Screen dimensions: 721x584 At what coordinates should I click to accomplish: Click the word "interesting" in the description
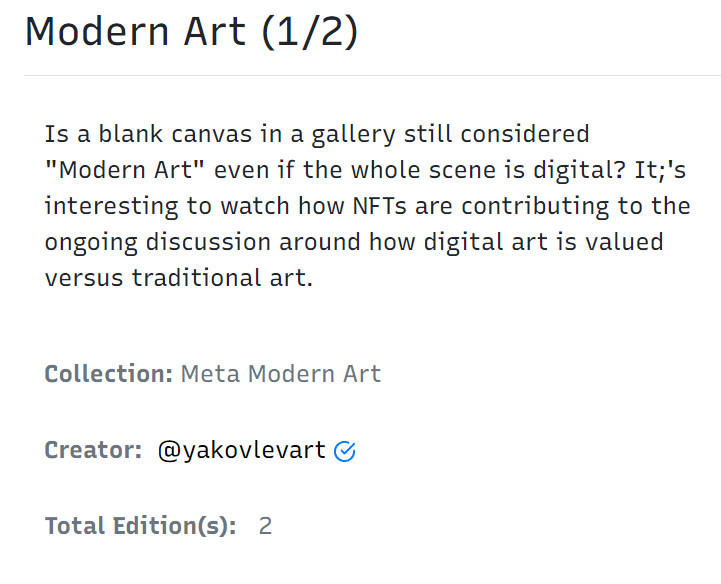coord(111,207)
